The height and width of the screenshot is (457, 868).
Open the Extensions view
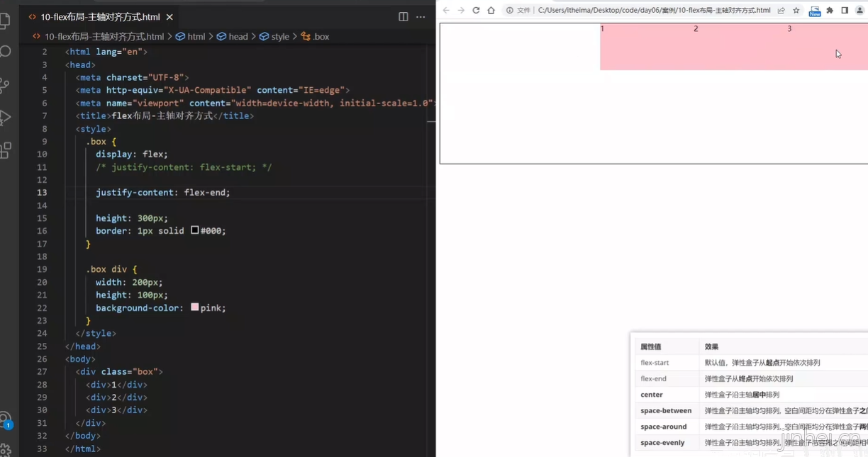point(5,150)
